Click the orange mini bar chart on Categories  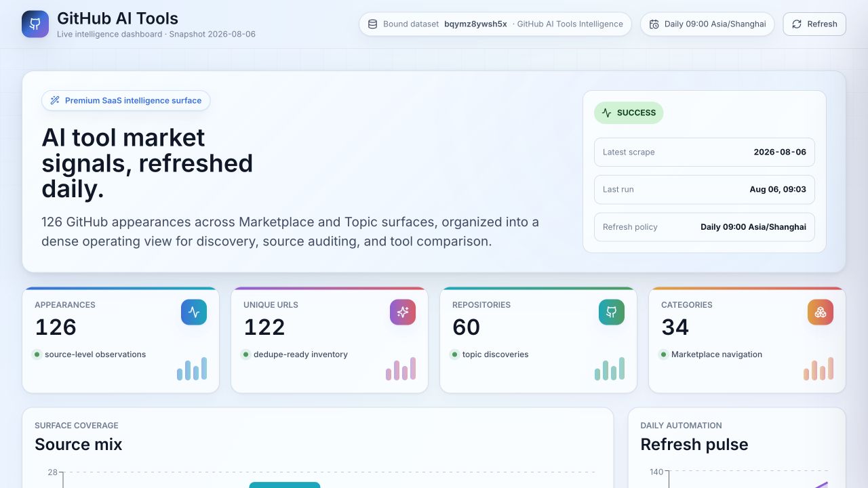coord(818,369)
